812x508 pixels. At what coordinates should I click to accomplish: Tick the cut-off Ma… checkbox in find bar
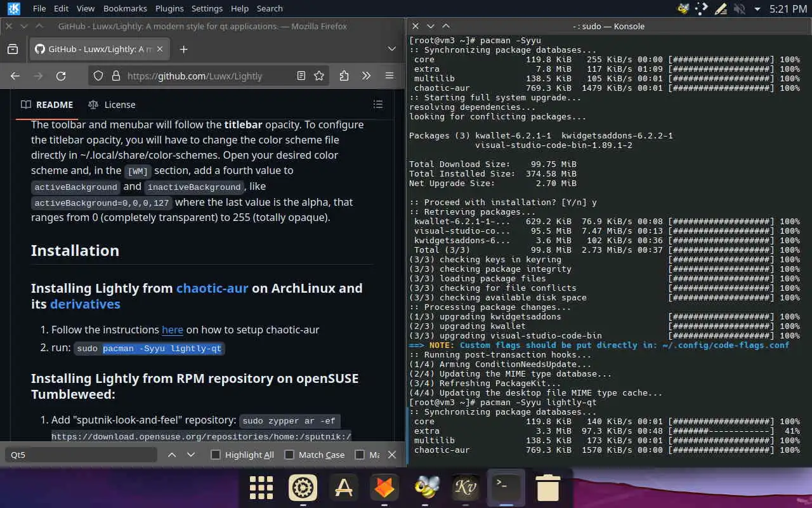click(x=360, y=455)
